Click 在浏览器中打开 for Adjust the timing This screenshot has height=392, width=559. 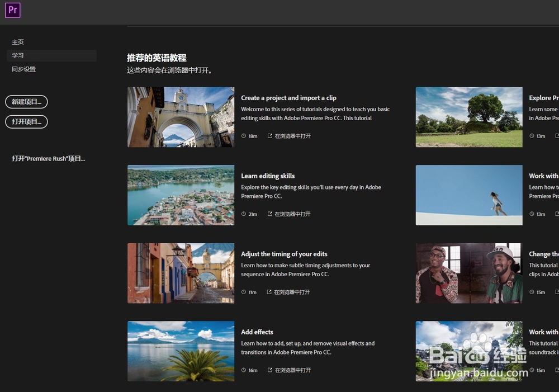(x=292, y=292)
